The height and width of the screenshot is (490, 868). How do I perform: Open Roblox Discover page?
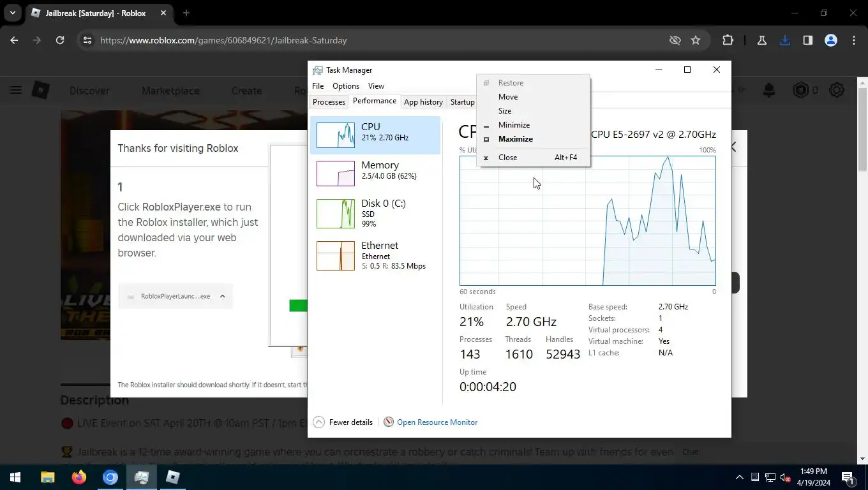click(89, 91)
